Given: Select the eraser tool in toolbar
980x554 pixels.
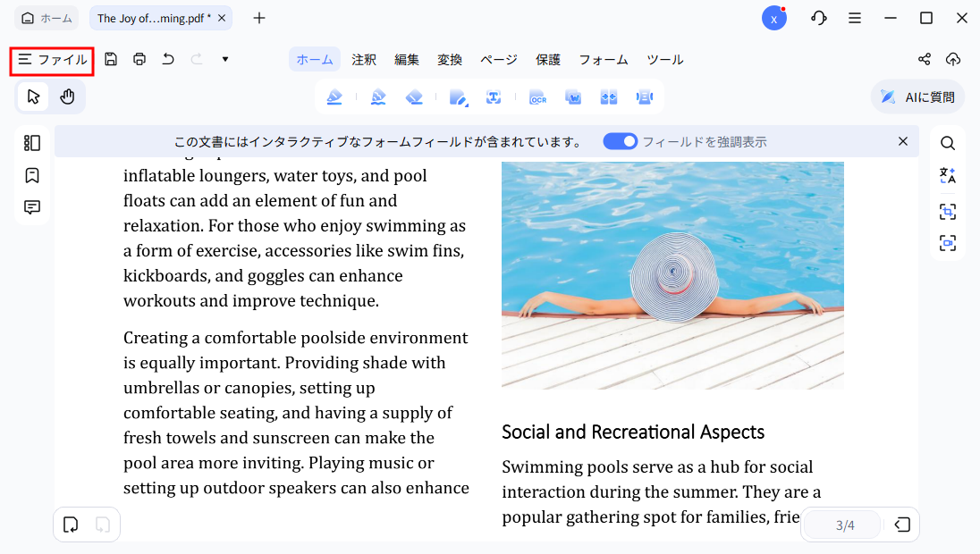Looking at the screenshot, I should pos(414,97).
